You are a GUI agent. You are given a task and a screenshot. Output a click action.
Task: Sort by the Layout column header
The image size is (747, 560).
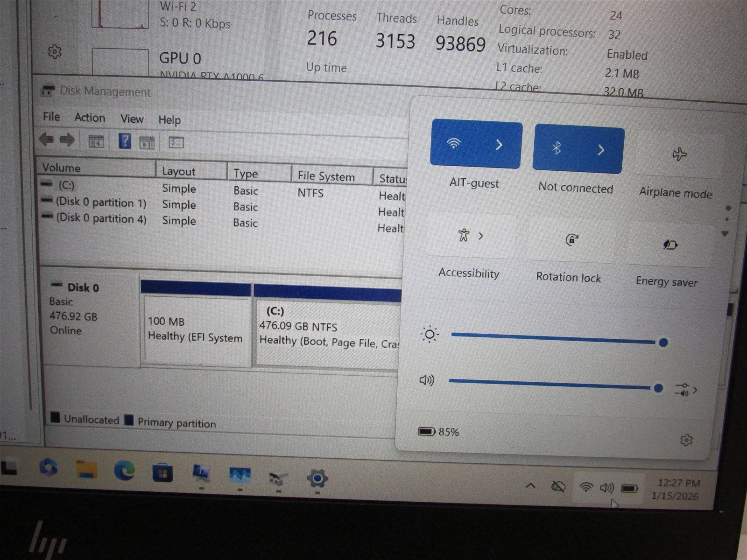point(192,171)
